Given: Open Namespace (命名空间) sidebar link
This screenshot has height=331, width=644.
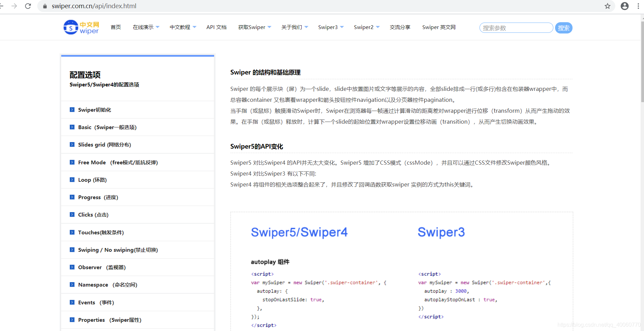Looking at the screenshot, I should [x=108, y=285].
